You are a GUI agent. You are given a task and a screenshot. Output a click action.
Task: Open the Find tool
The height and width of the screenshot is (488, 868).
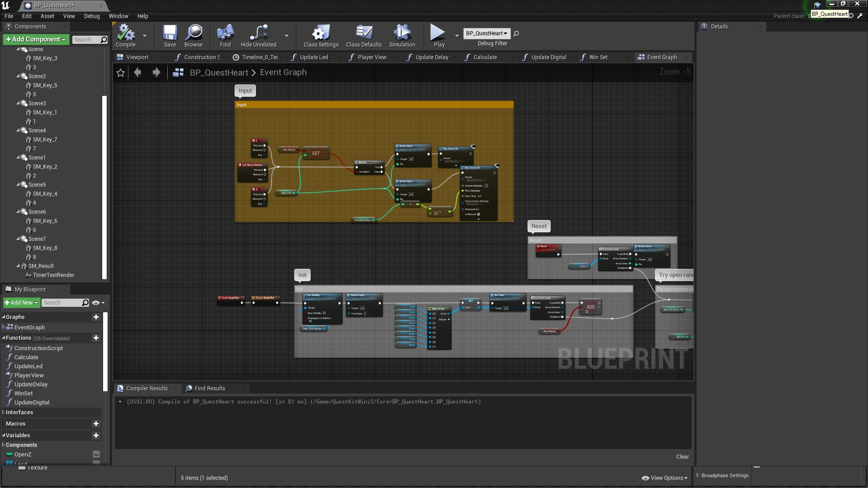225,36
